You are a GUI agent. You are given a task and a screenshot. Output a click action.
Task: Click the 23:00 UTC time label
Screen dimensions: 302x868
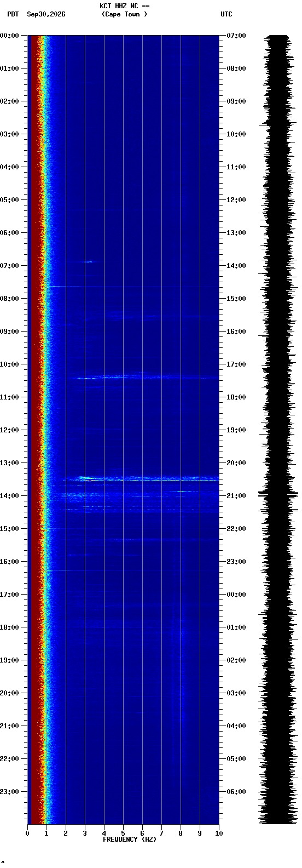pos(236,562)
